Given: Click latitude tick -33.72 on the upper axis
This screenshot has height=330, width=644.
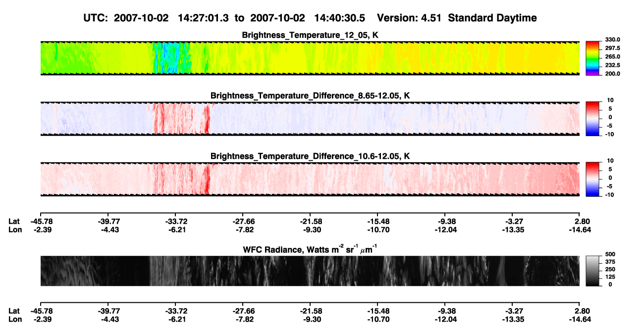Looking at the screenshot, I should 175,221.
